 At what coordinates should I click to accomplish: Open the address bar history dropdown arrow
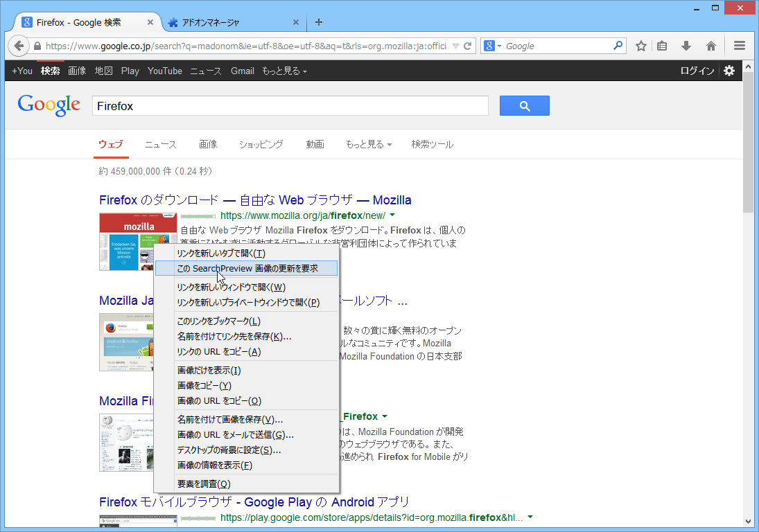tap(456, 45)
